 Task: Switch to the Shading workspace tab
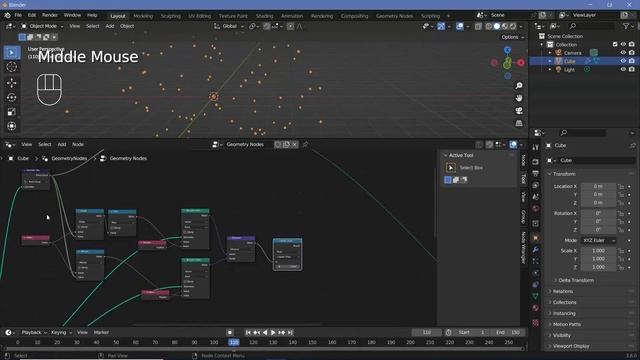click(264, 16)
